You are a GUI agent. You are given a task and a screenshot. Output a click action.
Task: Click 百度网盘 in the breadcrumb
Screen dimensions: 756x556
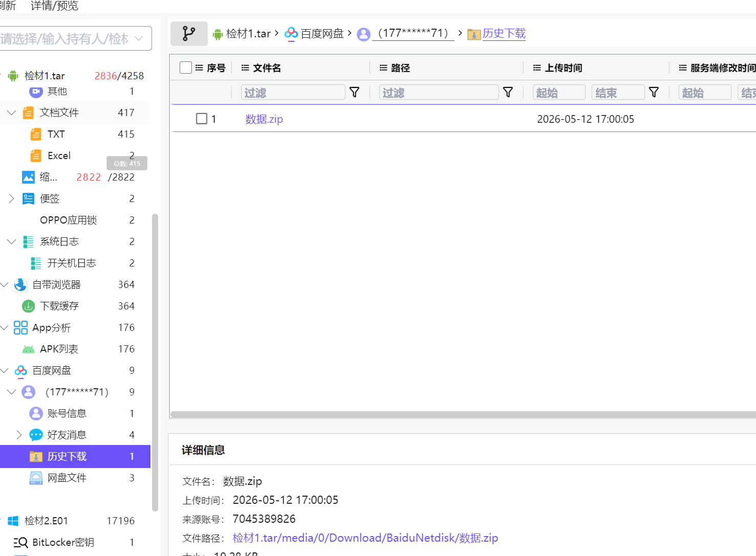322,34
